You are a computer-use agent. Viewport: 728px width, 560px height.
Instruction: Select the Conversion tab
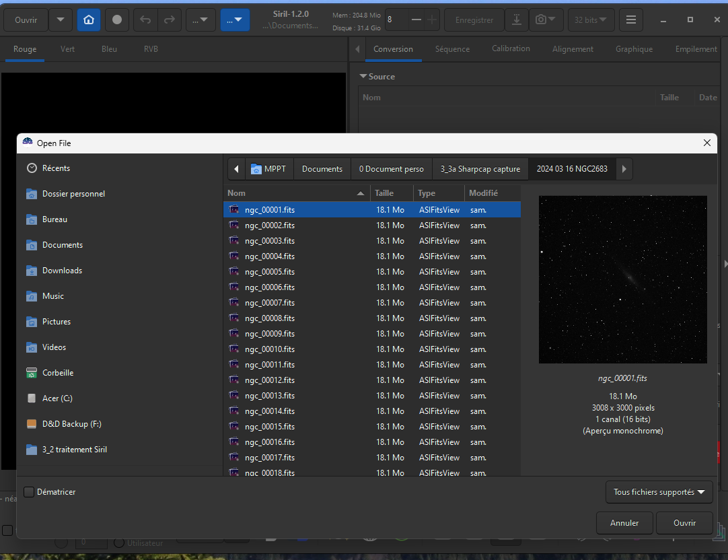click(393, 49)
